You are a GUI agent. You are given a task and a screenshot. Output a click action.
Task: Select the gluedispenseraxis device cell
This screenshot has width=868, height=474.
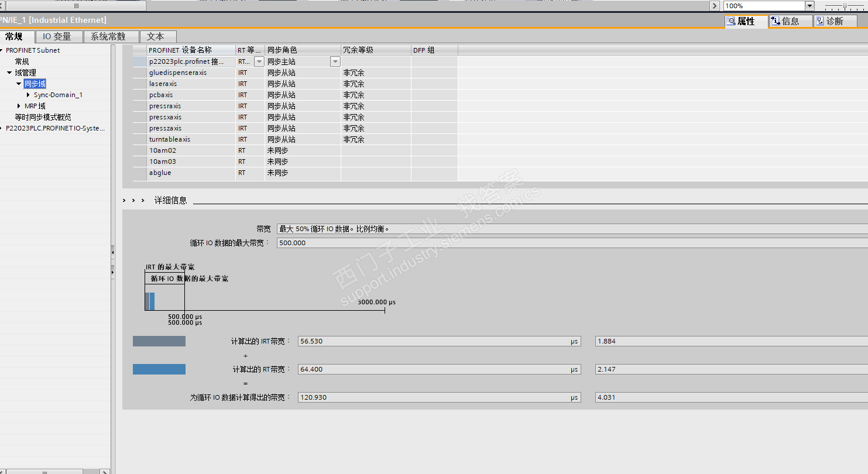(191, 73)
